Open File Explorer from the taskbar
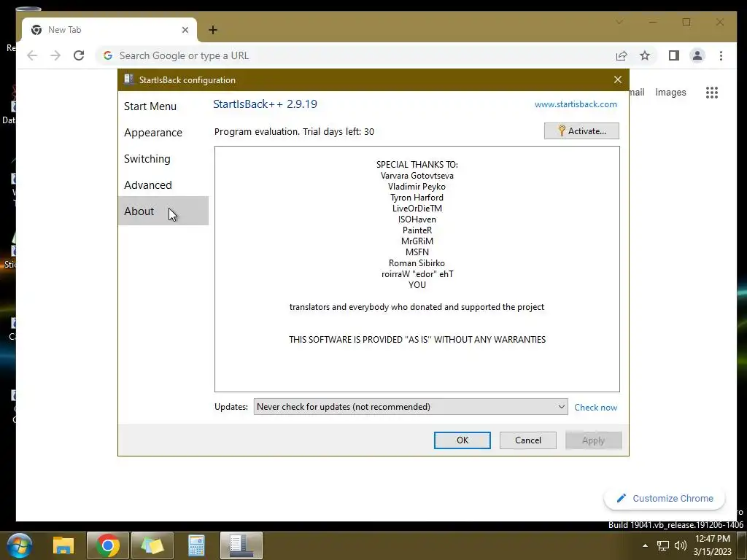Image resolution: width=747 pixels, height=560 pixels. 63,545
